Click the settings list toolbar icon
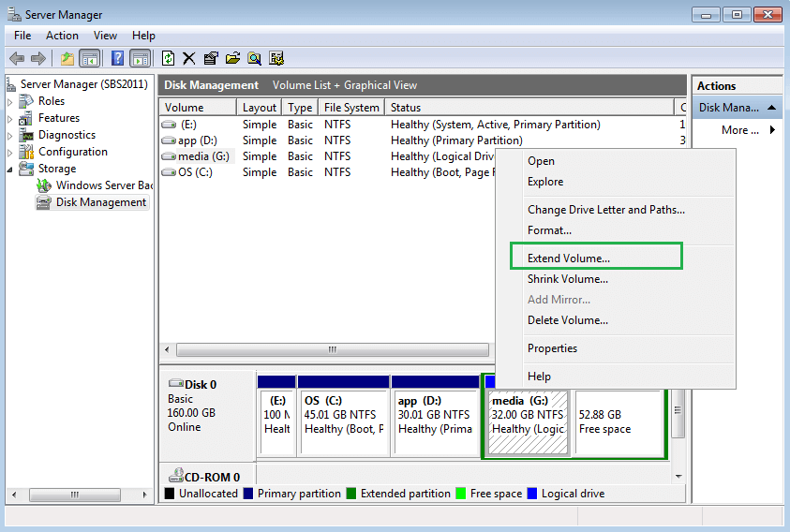Image resolution: width=790 pixels, height=532 pixels. (x=276, y=58)
